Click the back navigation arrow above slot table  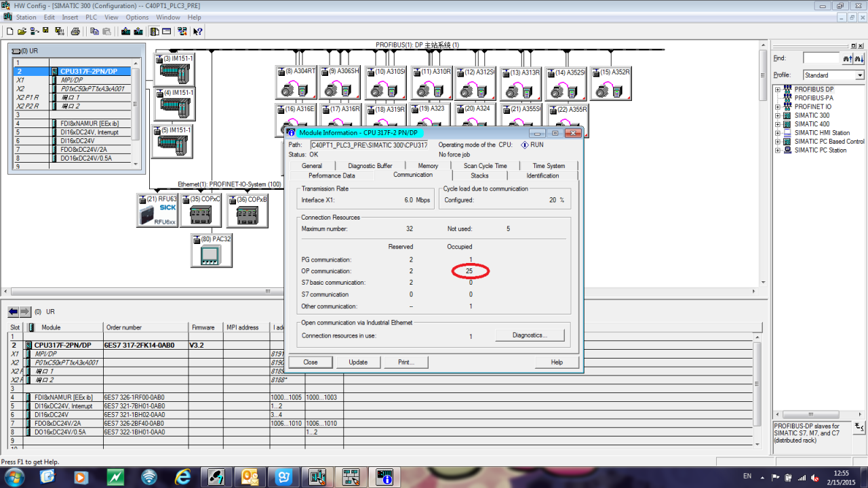coord(13,312)
